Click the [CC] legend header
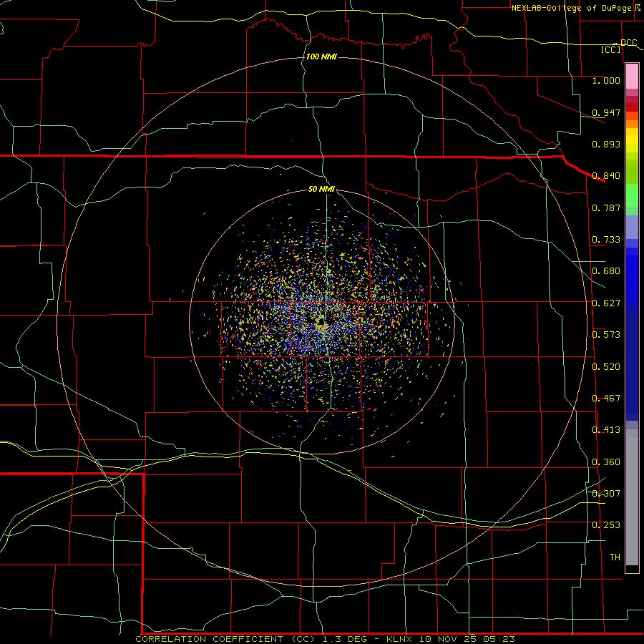Screen dimensions: 644x644 [610, 49]
